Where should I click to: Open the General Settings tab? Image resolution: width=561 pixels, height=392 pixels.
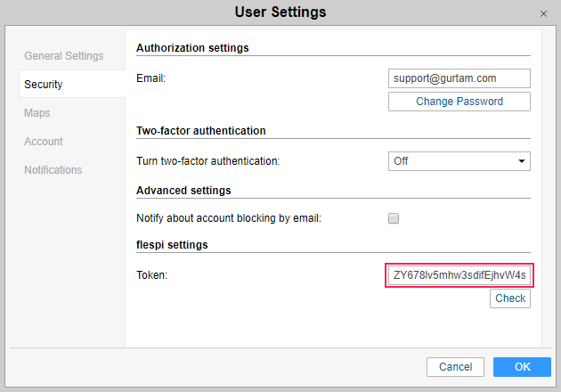(x=63, y=56)
